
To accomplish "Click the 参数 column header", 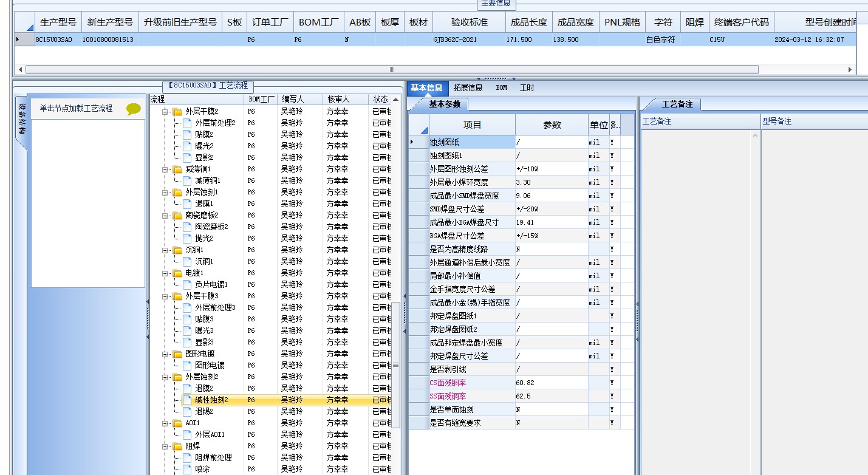I will pyautogui.click(x=552, y=125).
